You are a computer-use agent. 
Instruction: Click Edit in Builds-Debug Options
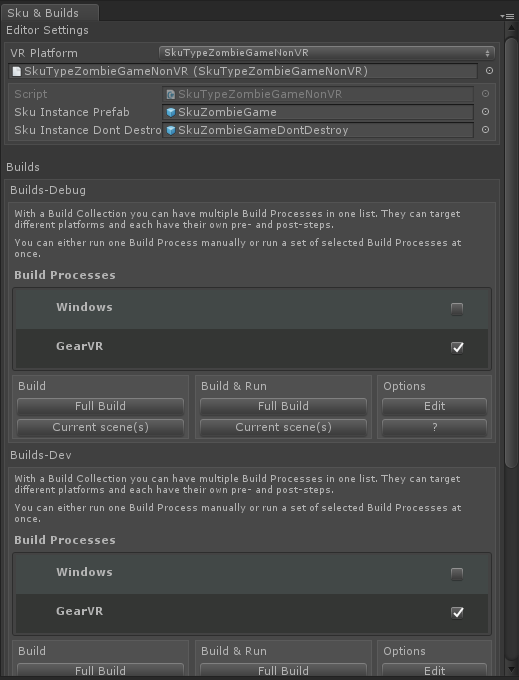(434, 406)
